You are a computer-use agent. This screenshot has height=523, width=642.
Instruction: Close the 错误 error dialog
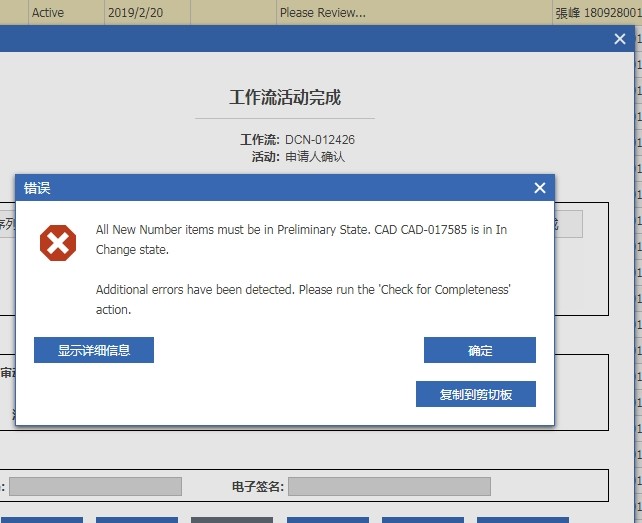[x=540, y=188]
